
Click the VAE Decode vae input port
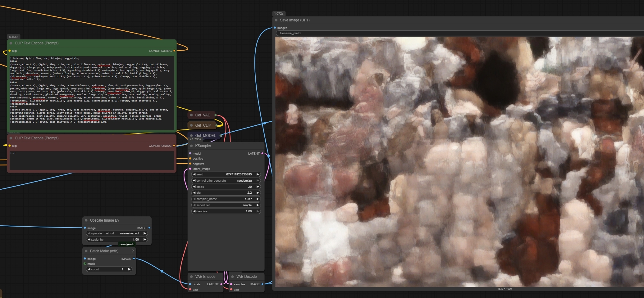[x=231, y=289]
